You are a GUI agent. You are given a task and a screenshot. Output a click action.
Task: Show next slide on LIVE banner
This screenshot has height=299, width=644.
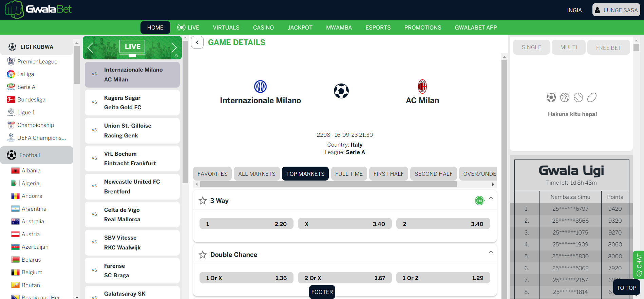[x=174, y=48]
